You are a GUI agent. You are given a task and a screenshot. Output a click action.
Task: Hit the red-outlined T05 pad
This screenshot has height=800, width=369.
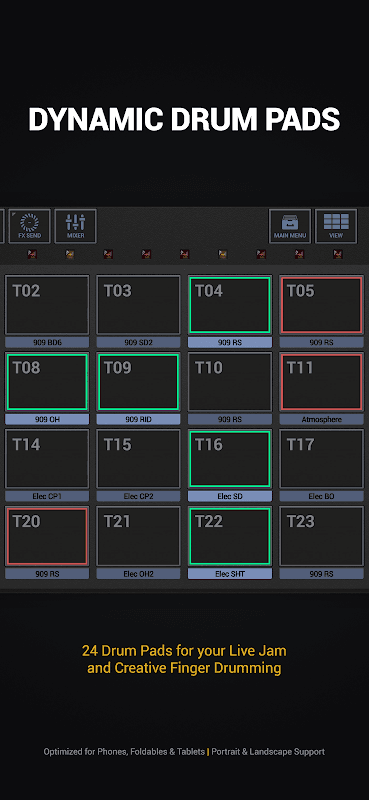coord(322,305)
